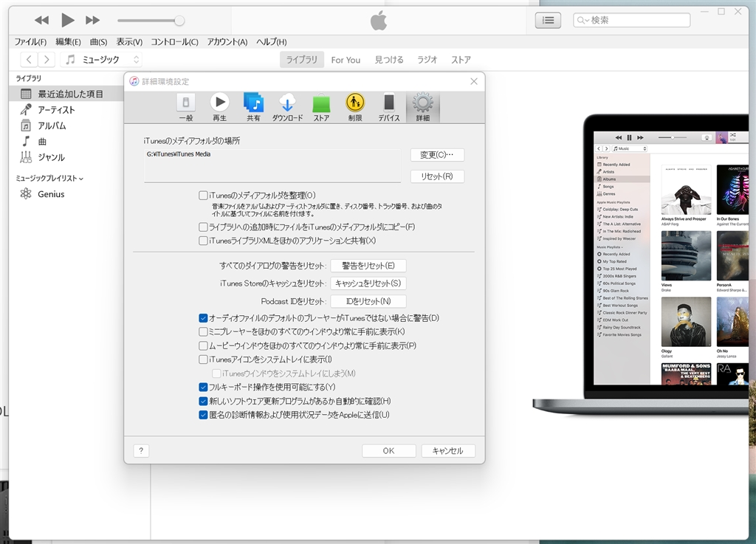Click the help question mark button
Screen dimensions: 756x544
click(141, 450)
